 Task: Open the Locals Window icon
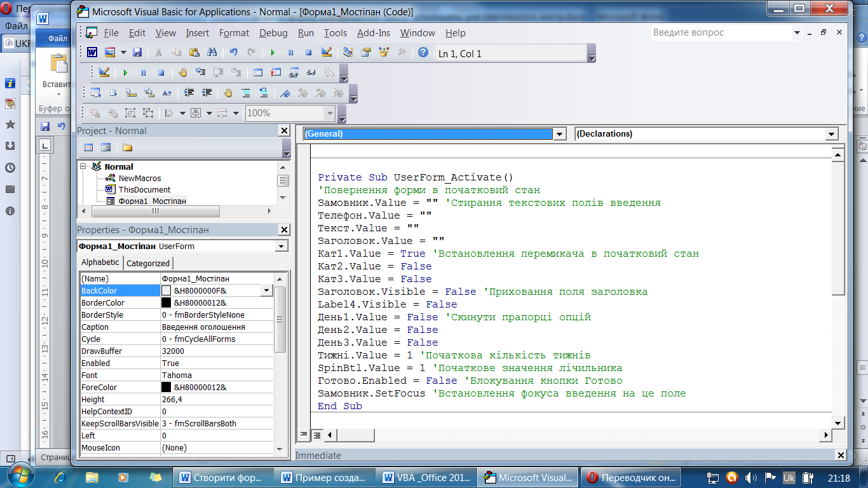point(258,72)
